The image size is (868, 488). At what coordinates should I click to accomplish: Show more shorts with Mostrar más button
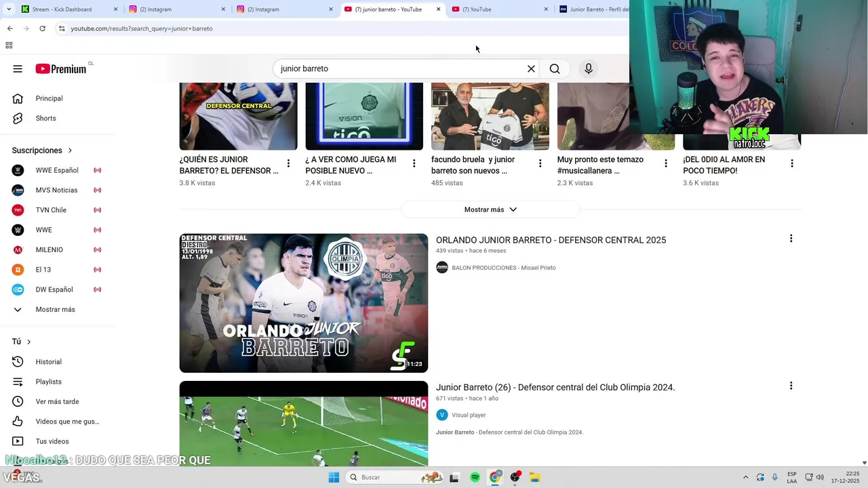tap(490, 209)
